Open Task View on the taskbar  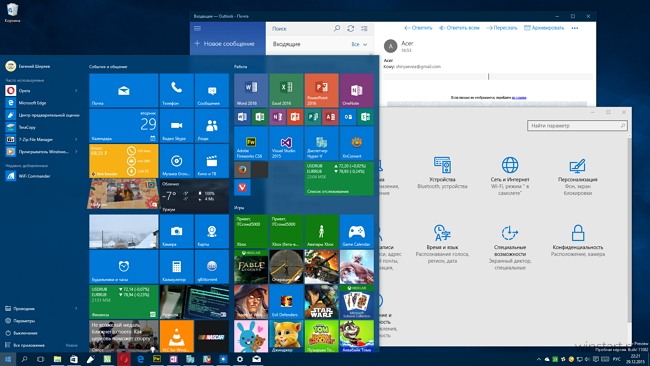[41, 359]
